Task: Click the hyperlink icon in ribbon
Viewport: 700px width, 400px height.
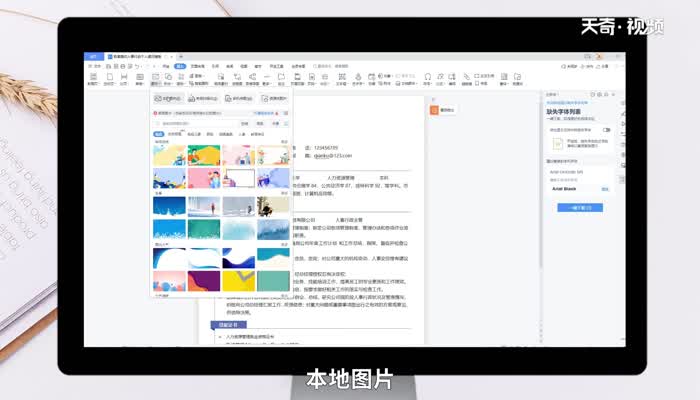Action: (x=467, y=79)
